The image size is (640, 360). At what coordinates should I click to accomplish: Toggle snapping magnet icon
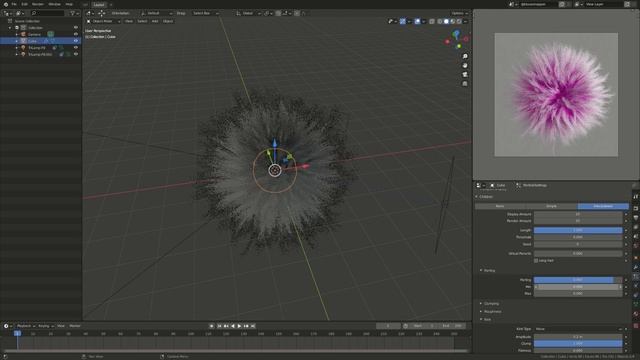278,13
